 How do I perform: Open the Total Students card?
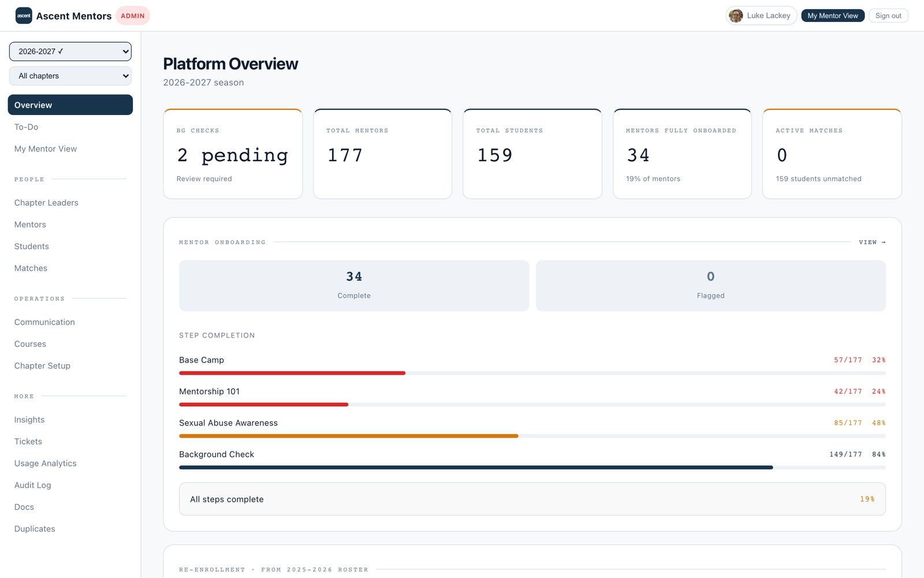(532, 154)
